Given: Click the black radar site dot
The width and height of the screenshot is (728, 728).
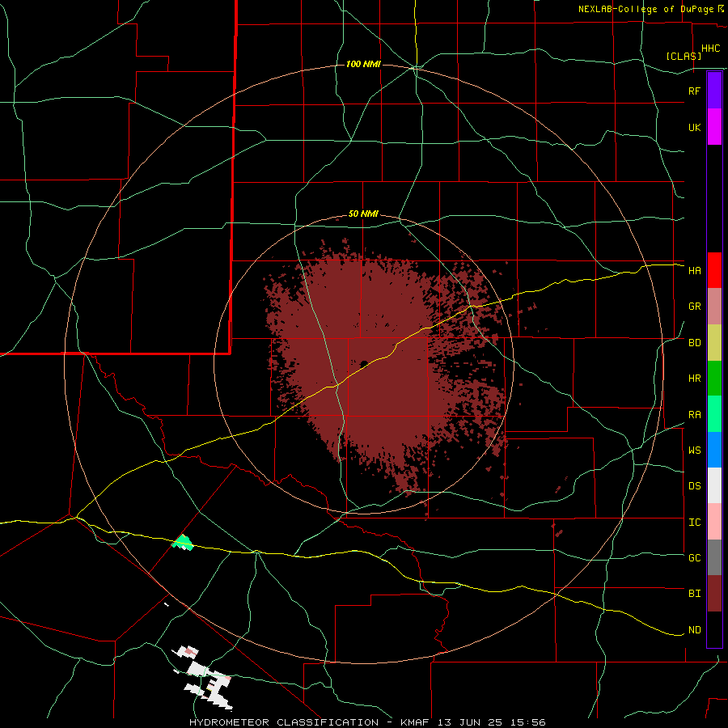Looking at the screenshot, I should point(364,363).
